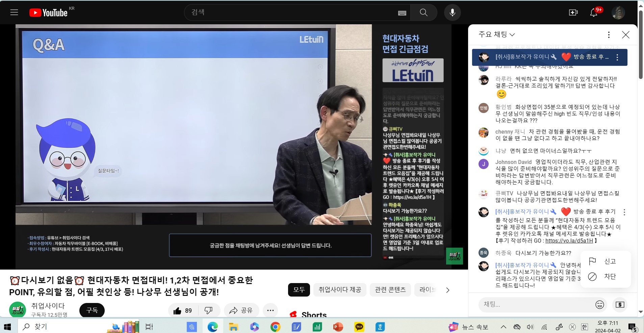Go to the YouTube home logo

pyautogui.click(x=48, y=13)
